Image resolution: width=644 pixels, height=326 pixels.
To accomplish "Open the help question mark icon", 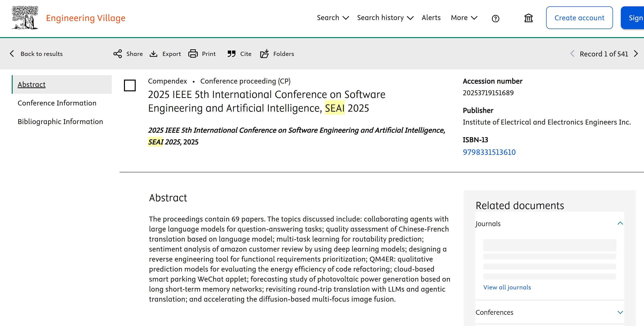I will (495, 19).
